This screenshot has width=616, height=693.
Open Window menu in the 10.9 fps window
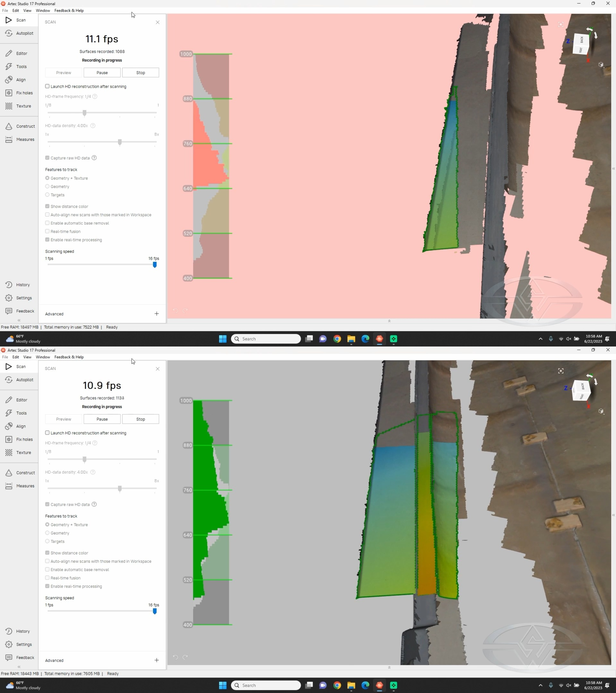43,357
